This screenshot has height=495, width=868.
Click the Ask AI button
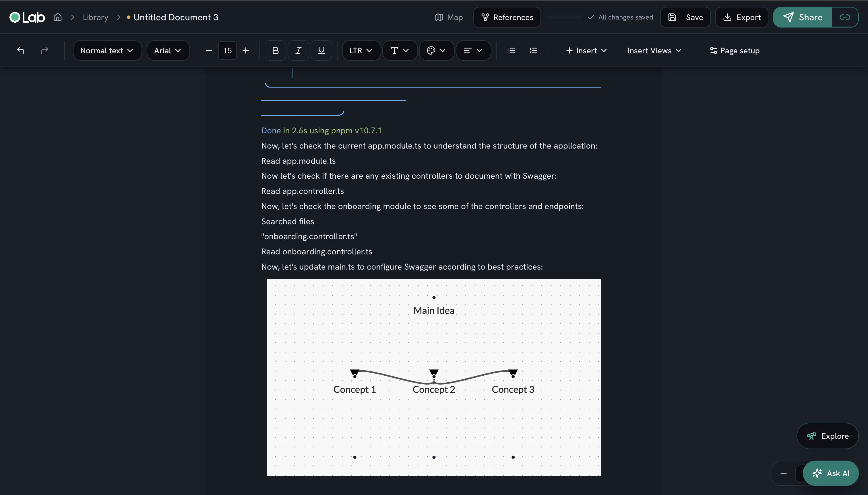coord(831,473)
